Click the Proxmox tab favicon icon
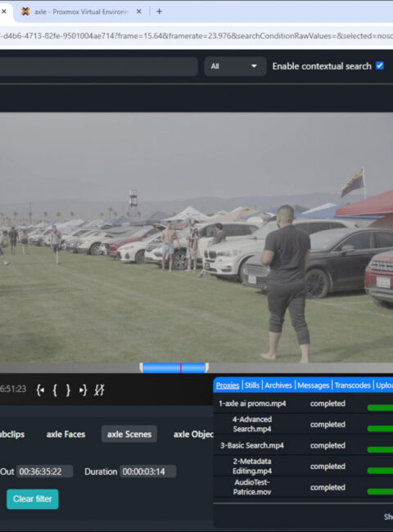This screenshot has width=393, height=532. (25, 11)
